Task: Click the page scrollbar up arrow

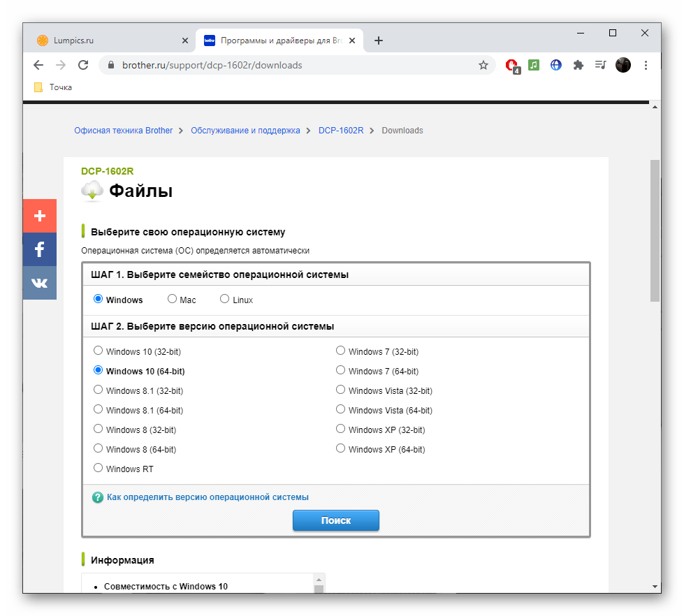Action: click(655, 107)
